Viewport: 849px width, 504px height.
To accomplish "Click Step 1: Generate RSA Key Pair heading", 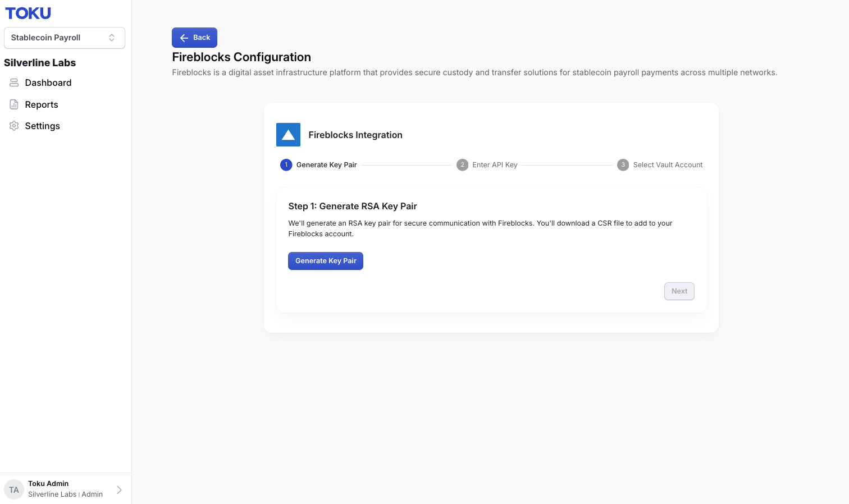I will (353, 207).
